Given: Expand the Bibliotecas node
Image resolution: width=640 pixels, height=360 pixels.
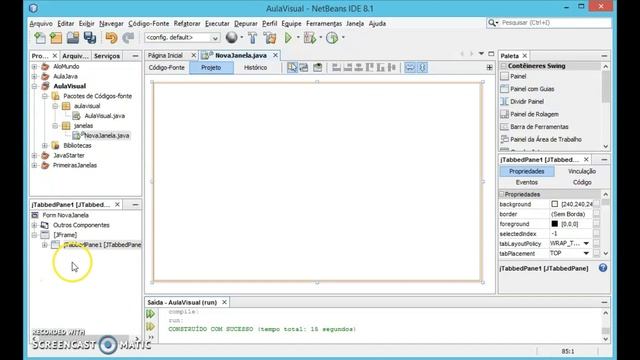Looking at the screenshot, I should [x=45, y=146].
